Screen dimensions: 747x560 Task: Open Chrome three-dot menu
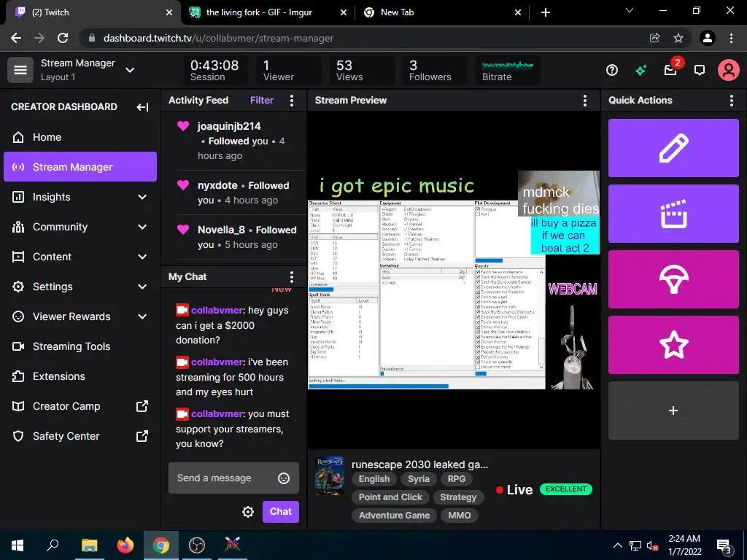731,38
